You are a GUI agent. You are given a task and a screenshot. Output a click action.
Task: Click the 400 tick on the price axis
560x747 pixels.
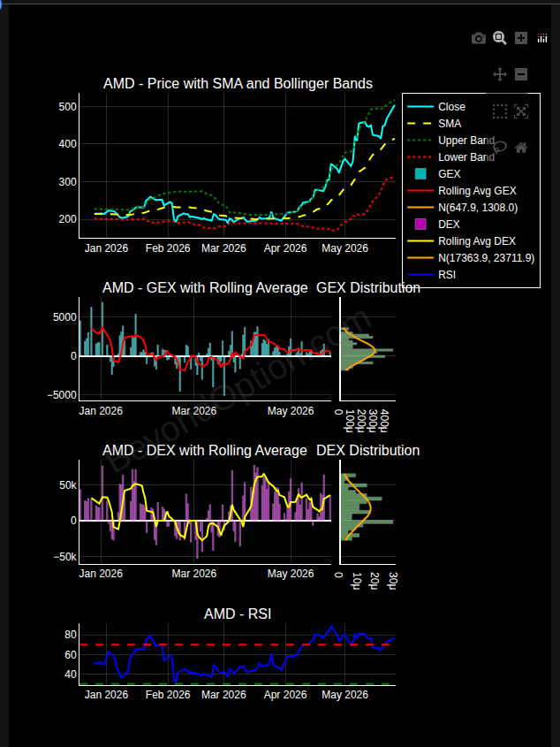68,144
